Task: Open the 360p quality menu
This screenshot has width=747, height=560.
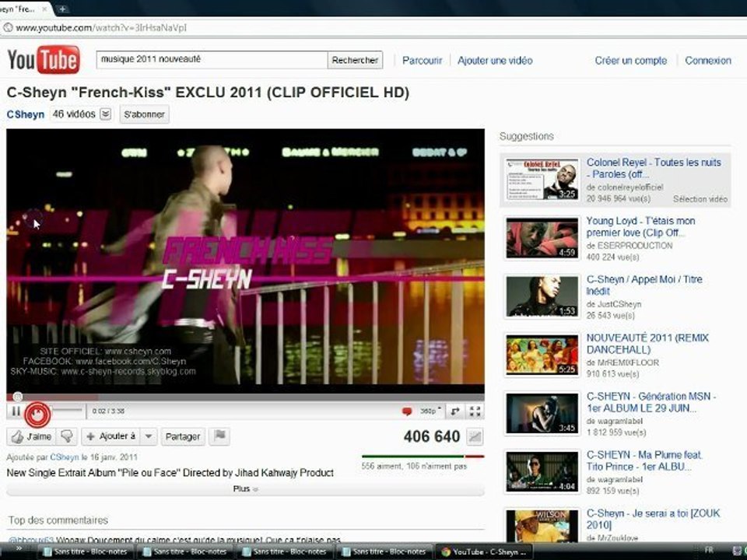Action: click(430, 411)
